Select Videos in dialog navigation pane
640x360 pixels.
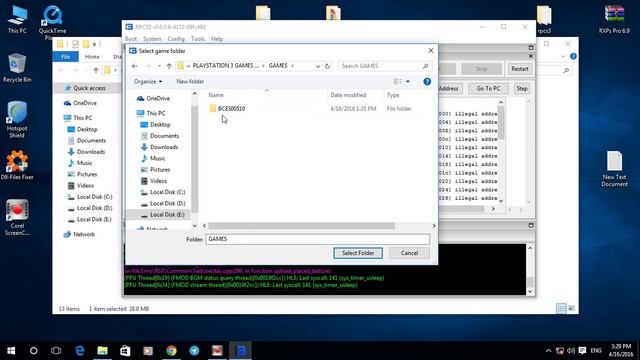158,181
